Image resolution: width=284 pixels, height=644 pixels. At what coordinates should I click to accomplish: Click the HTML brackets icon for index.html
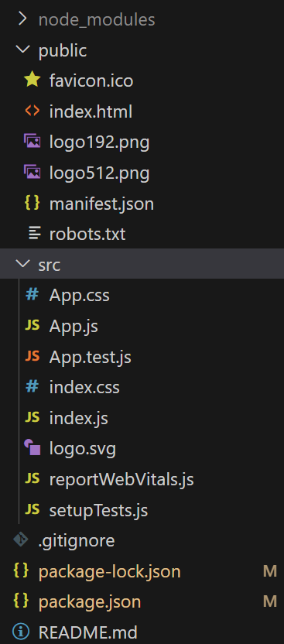coord(33,111)
